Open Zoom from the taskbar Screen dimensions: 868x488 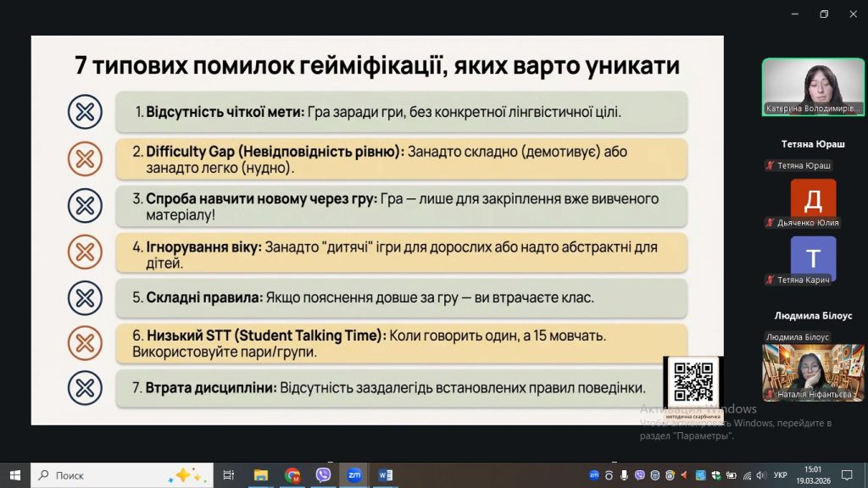tap(353, 475)
